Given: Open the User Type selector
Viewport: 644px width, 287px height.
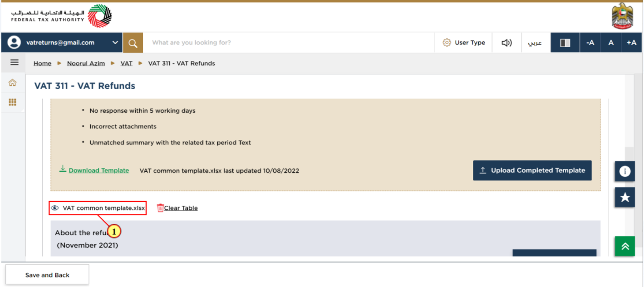Looking at the screenshot, I should pyautogui.click(x=463, y=43).
